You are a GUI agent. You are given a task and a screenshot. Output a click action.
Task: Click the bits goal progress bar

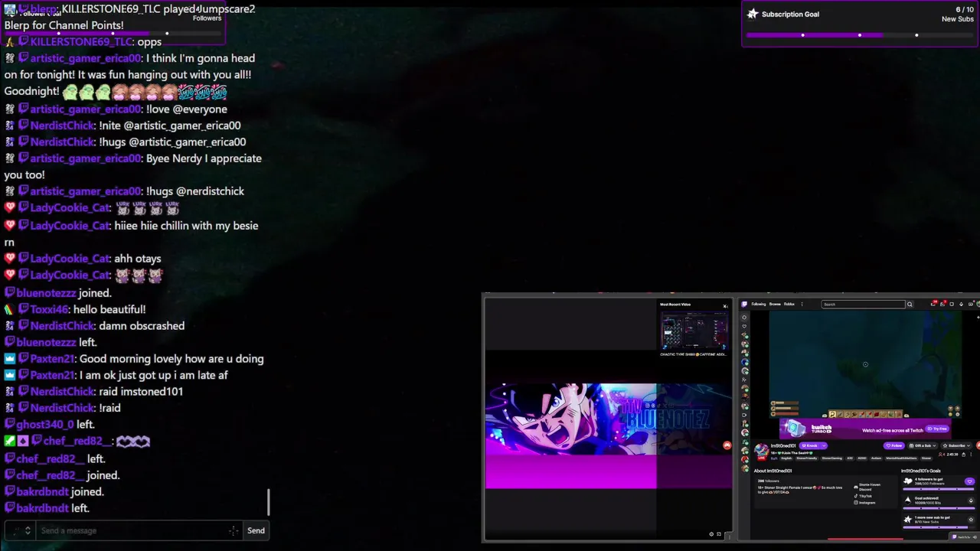(x=939, y=508)
